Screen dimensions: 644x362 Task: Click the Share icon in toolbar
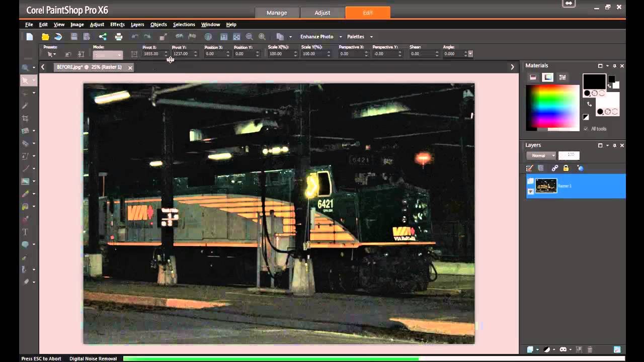[x=103, y=37]
